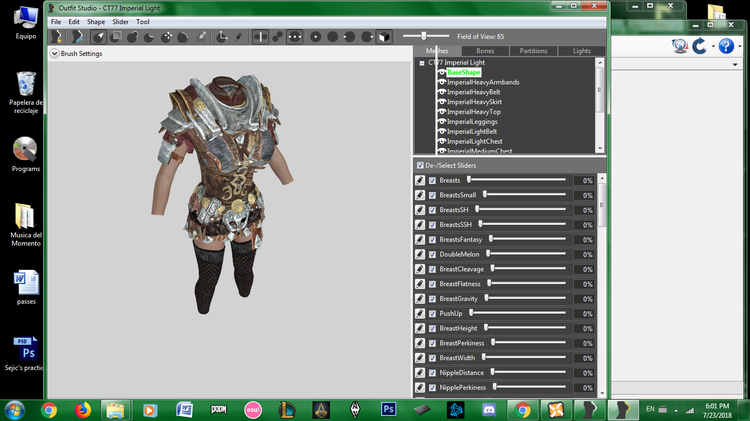Viewport: 750px width, 421px height.
Task: Uncheck the BreastHeight slider checkbox
Action: coord(432,329)
